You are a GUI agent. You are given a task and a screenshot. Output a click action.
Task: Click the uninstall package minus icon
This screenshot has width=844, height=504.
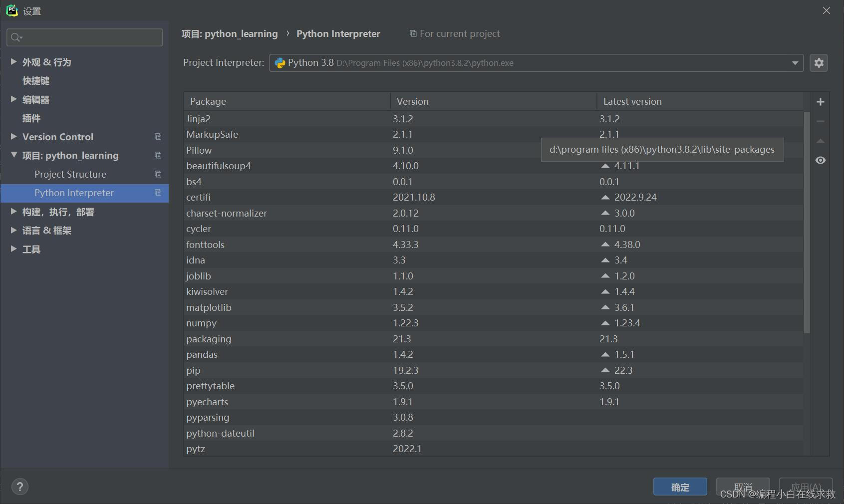pyautogui.click(x=820, y=121)
